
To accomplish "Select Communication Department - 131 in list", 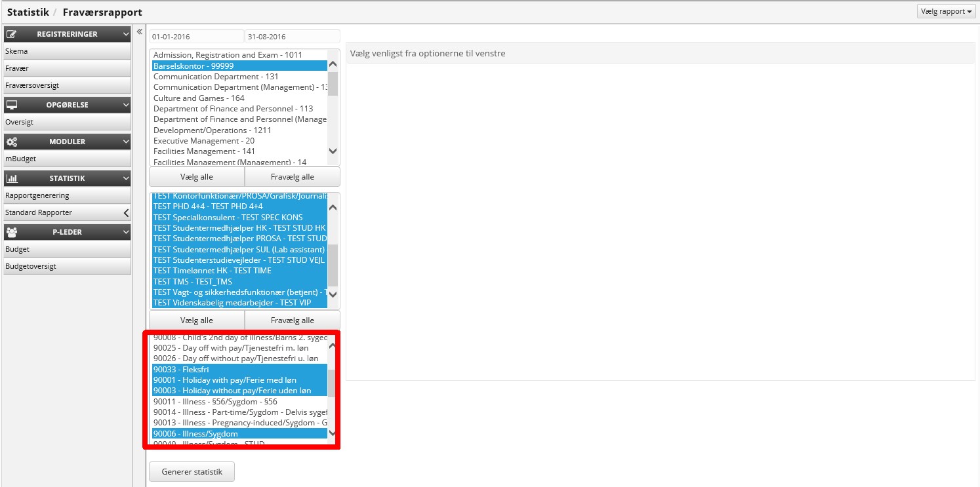I will (216, 77).
